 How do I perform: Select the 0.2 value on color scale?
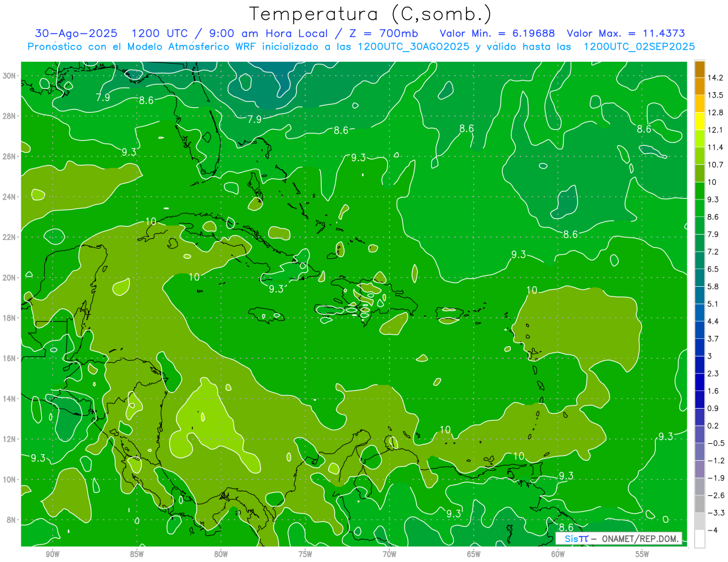(713, 426)
